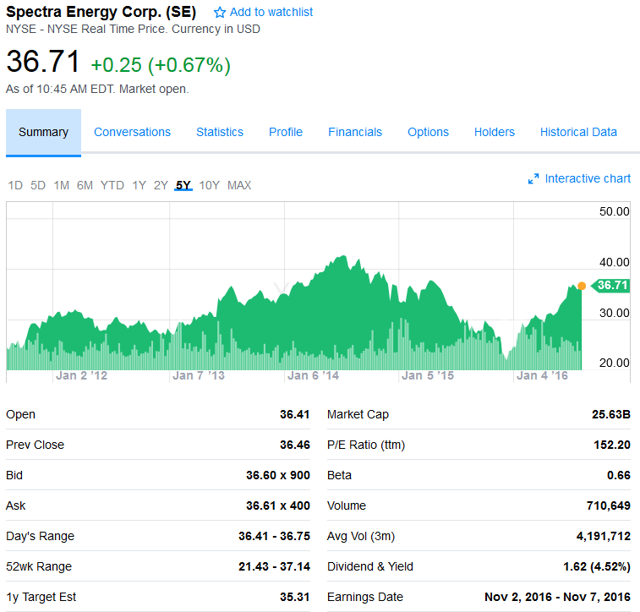Click the 40.00 y-axis label
The width and height of the screenshot is (640, 612).
tap(614, 262)
